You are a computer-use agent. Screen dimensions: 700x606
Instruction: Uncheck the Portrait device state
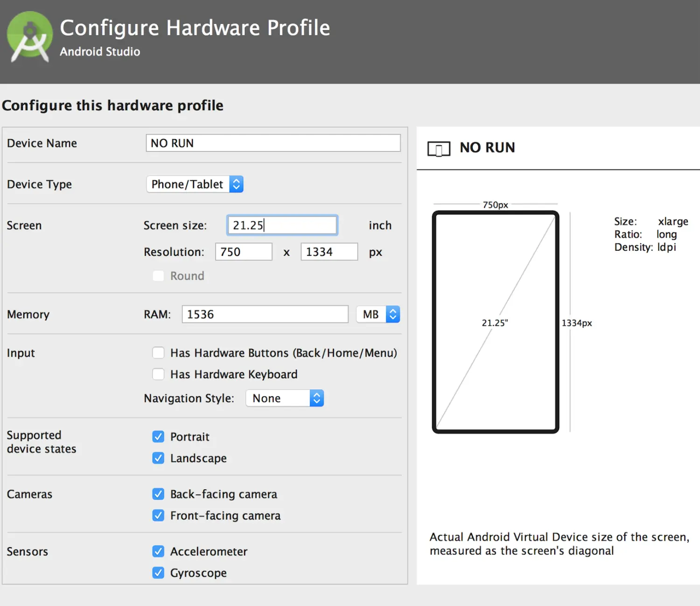click(158, 437)
